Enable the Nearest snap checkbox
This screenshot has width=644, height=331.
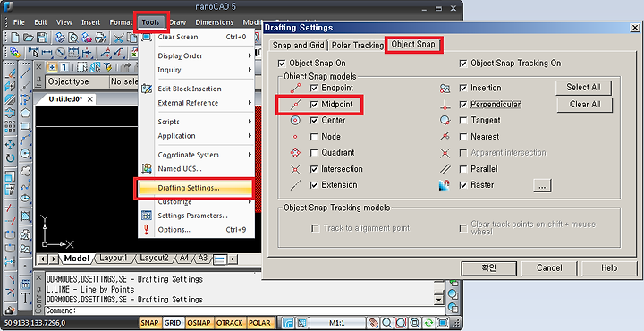tap(463, 137)
